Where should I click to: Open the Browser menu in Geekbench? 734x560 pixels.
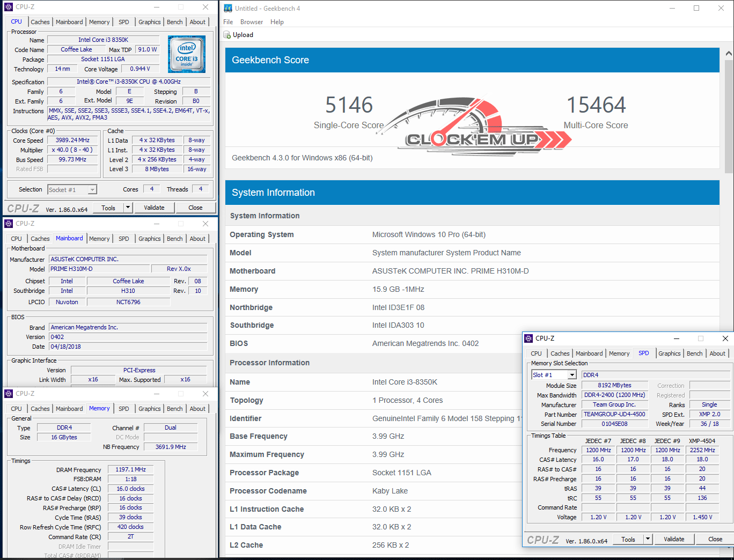[x=252, y=22]
